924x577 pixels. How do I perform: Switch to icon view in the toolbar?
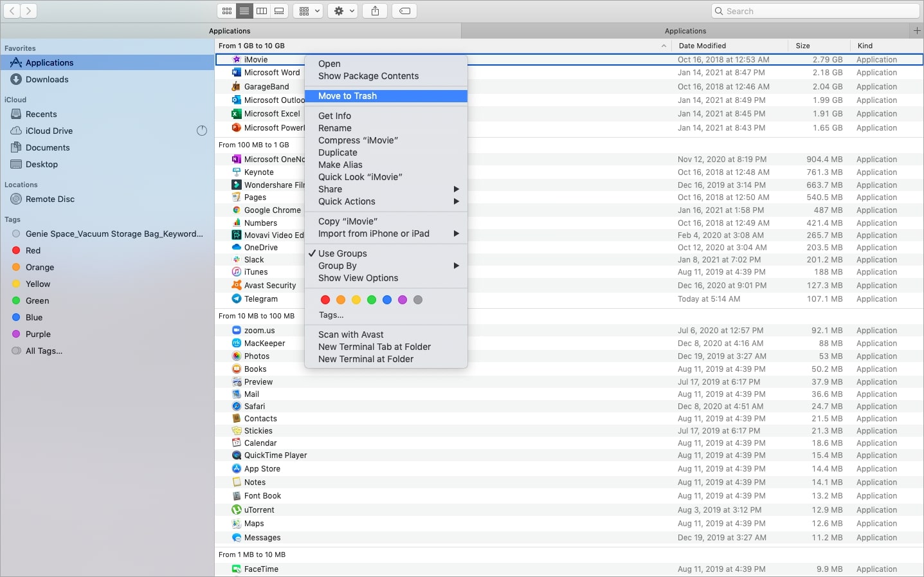(x=227, y=11)
